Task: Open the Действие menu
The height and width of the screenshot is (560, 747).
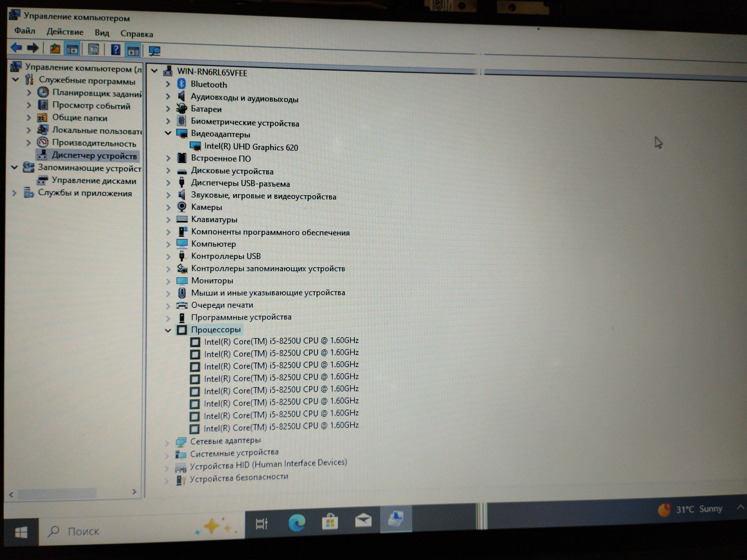Action: click(x=65, y=31)
